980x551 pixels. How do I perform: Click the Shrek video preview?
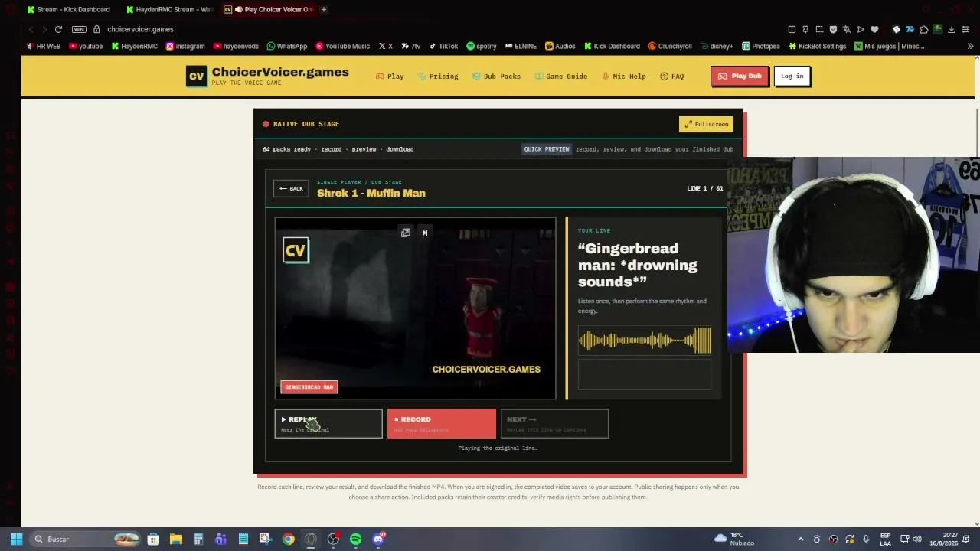[x=416, y=308]
